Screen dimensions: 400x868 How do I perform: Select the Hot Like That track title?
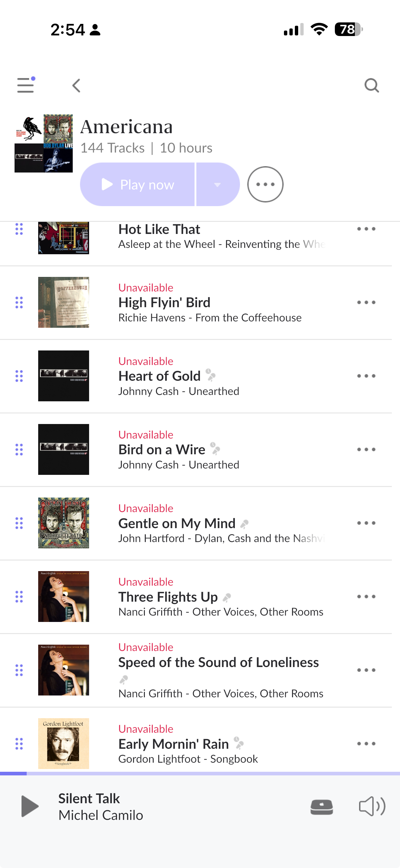click(x=159, y=229)
